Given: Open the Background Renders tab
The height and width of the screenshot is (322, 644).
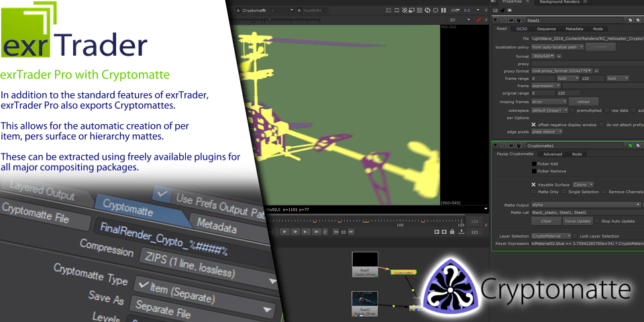Looking at the screenshot, I should coord(559,1).
